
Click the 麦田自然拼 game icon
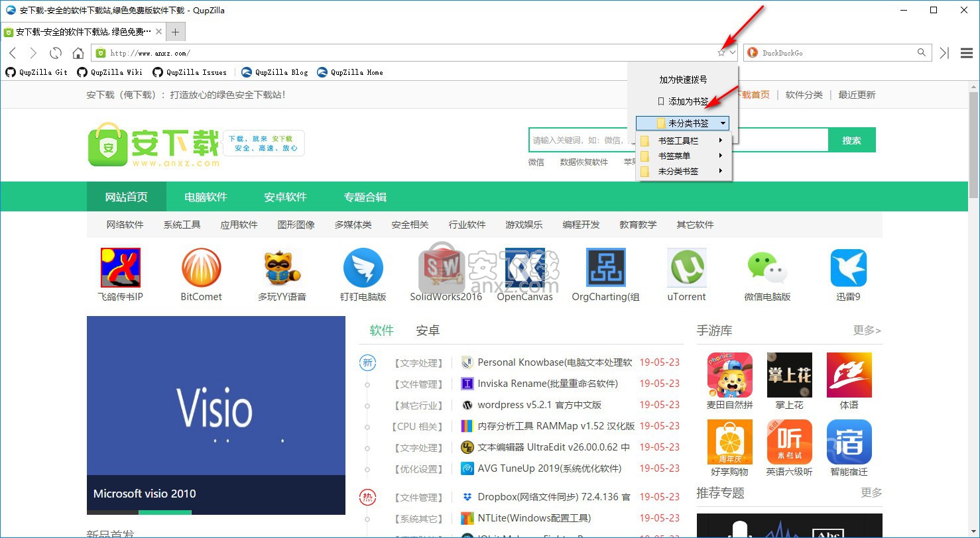[730, 375]
